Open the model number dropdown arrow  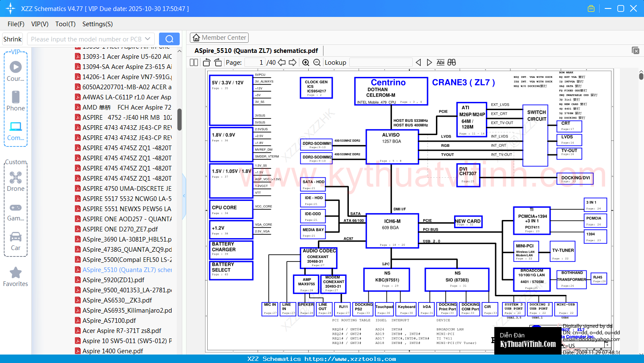coord(148,39)
